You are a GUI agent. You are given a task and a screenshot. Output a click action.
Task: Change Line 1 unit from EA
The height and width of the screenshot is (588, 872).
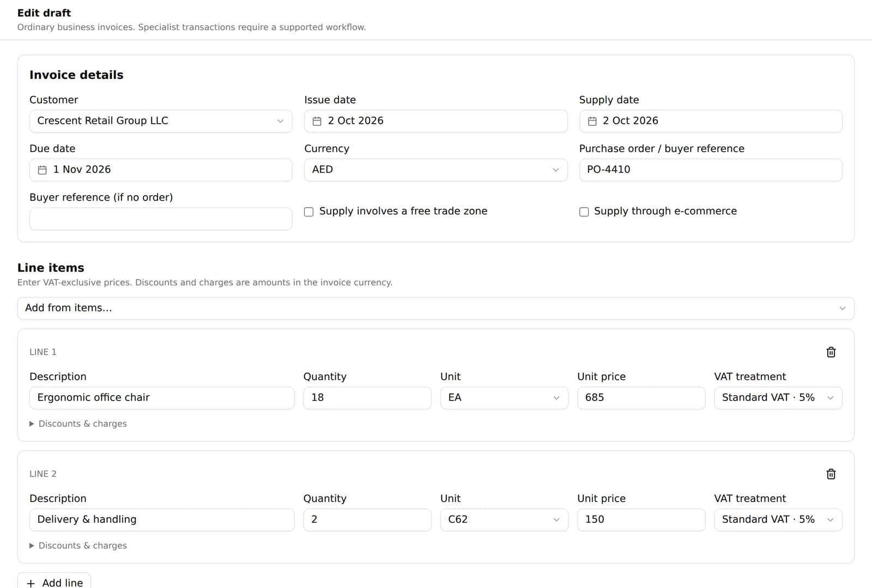[504, 398]
